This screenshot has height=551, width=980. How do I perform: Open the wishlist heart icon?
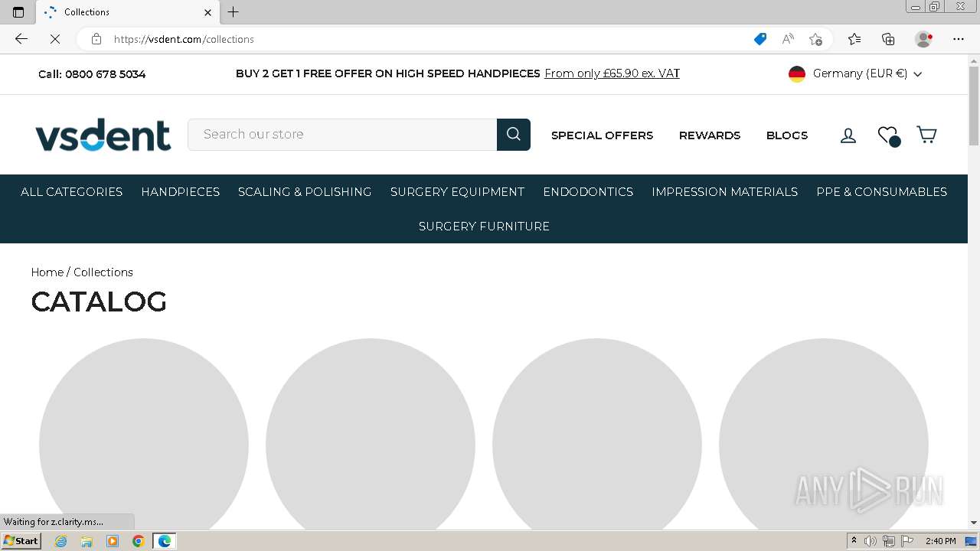(888, 135)
